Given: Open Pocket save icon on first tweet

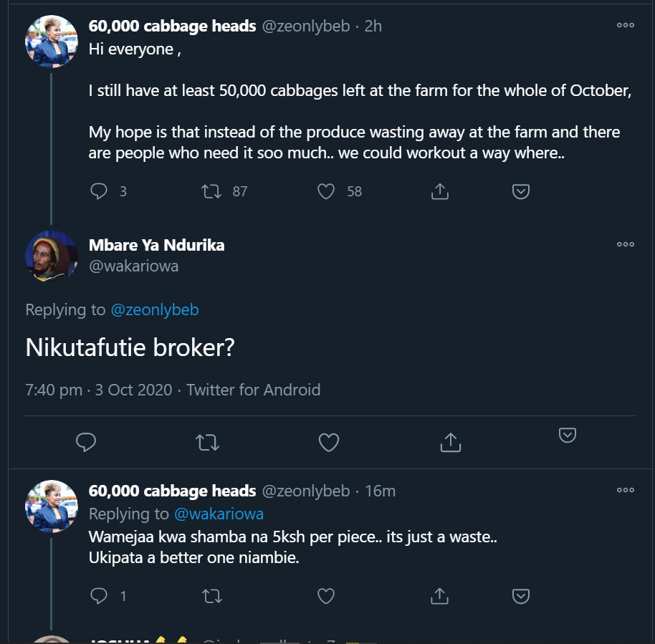Looking at the screenshot, I should pos(521,191).
